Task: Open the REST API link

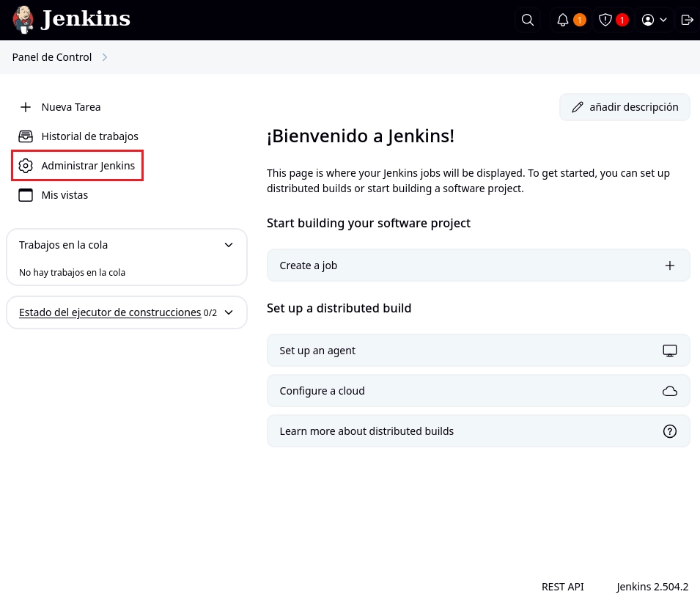Action: coord(562,587)
